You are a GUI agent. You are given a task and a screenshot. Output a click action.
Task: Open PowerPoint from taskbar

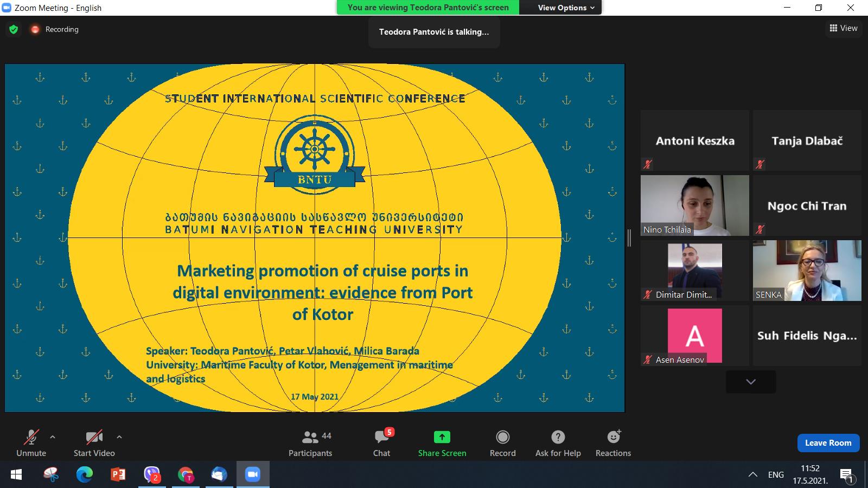pos(118,475)
